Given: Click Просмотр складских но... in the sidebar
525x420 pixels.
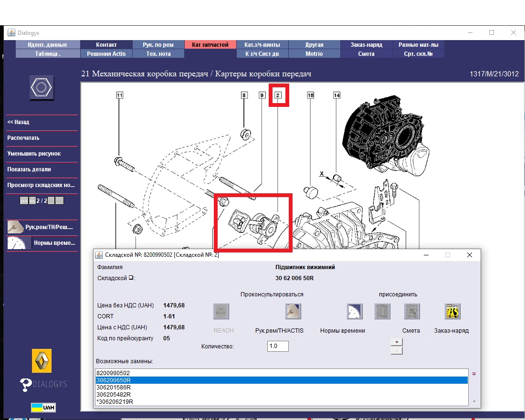Looking at the screenshot, I should [x=42, y=185].
